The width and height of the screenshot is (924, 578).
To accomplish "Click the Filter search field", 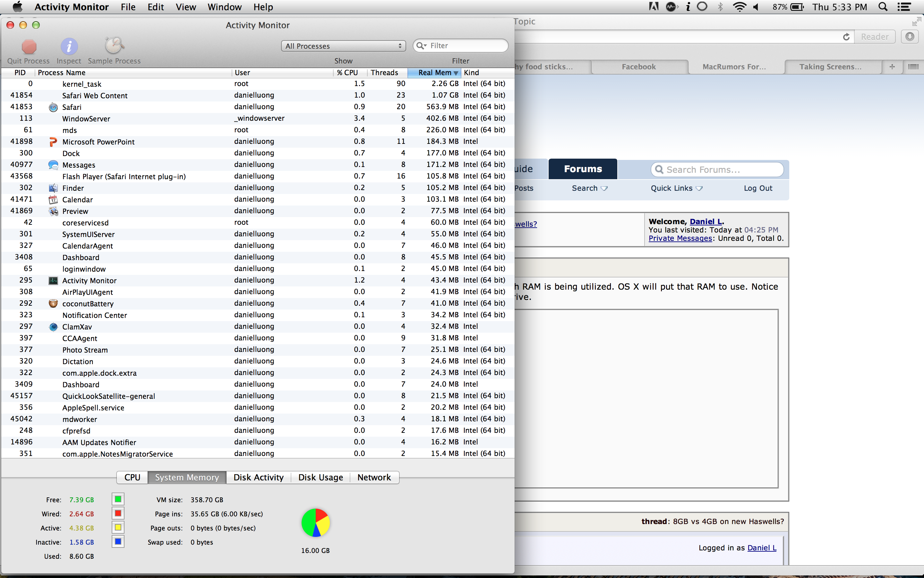I will 460,46.
